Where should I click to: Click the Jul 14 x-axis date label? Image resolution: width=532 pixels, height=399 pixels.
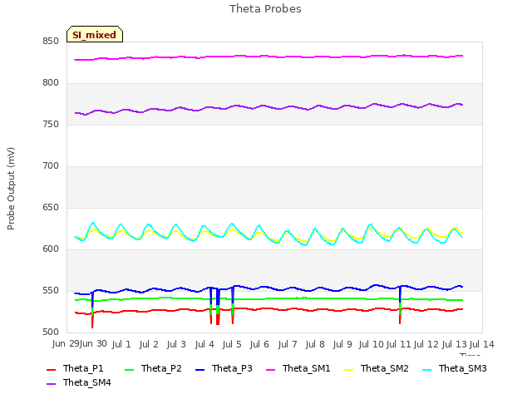pyautogui.click(x=482, y=344)
